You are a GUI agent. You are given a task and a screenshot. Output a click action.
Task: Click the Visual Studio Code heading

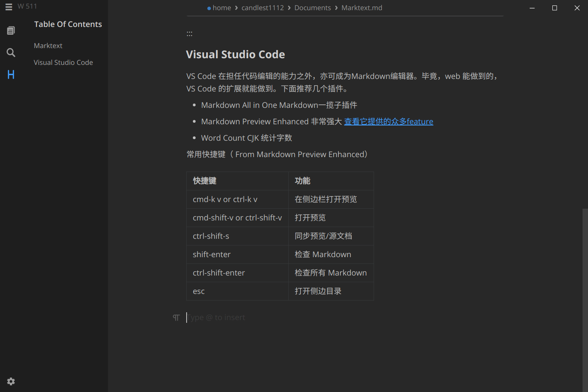[235, 54]
